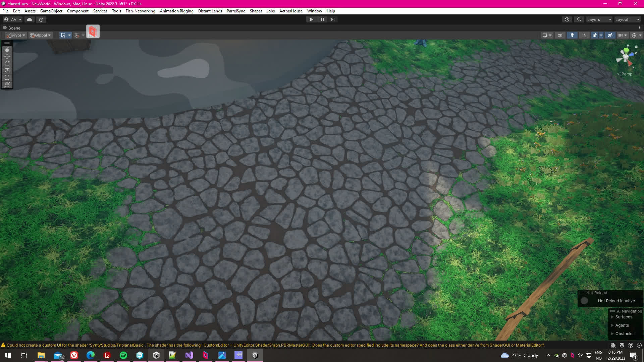Screen dimensions: 644x362
Task: Toggle 2D scene view mode
Action: [x=560, y=35]
